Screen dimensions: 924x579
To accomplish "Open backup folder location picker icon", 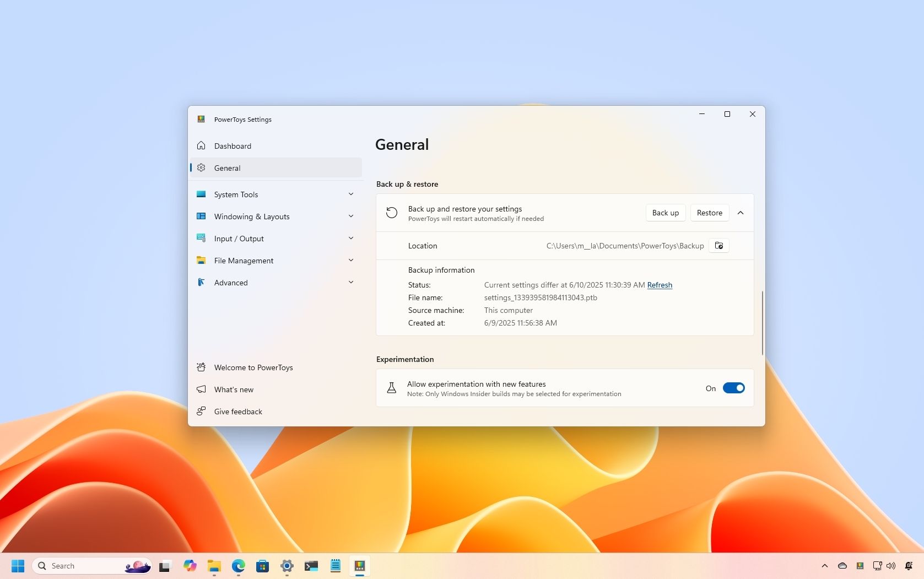I will point(718,246).
